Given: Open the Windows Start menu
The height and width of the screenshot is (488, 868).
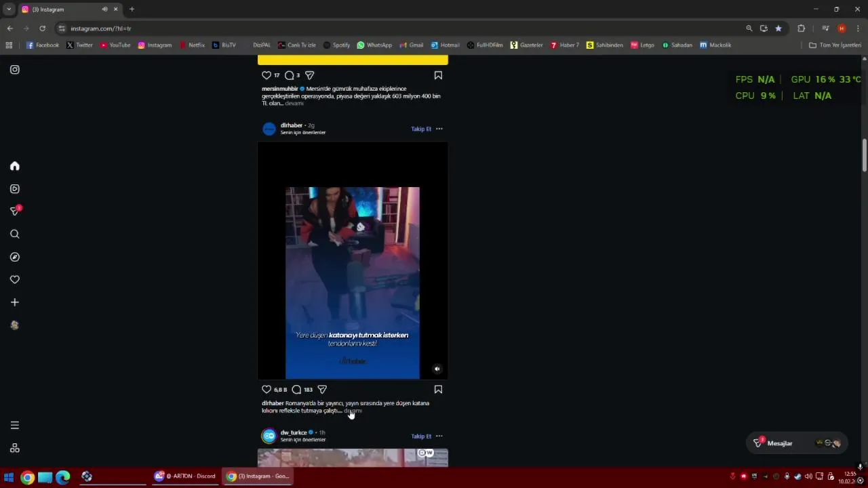Looking at the screenshot, I should click(9, 477).
